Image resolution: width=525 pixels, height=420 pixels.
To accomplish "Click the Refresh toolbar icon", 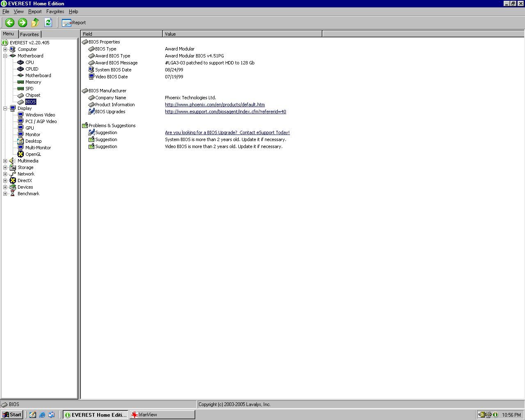I will pyautogui.click(x=48, y=23).
